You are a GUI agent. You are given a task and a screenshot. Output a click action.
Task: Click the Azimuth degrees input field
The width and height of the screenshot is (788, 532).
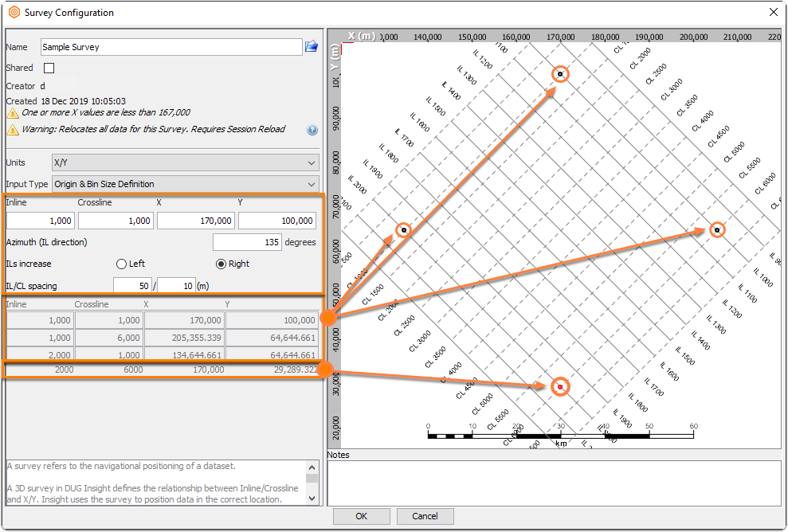(x=247, y=242)
